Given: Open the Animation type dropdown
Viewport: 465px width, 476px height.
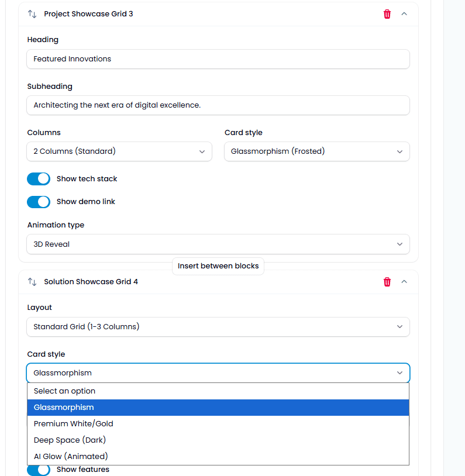Looking at the screenshot, I should tap(218, 244).
